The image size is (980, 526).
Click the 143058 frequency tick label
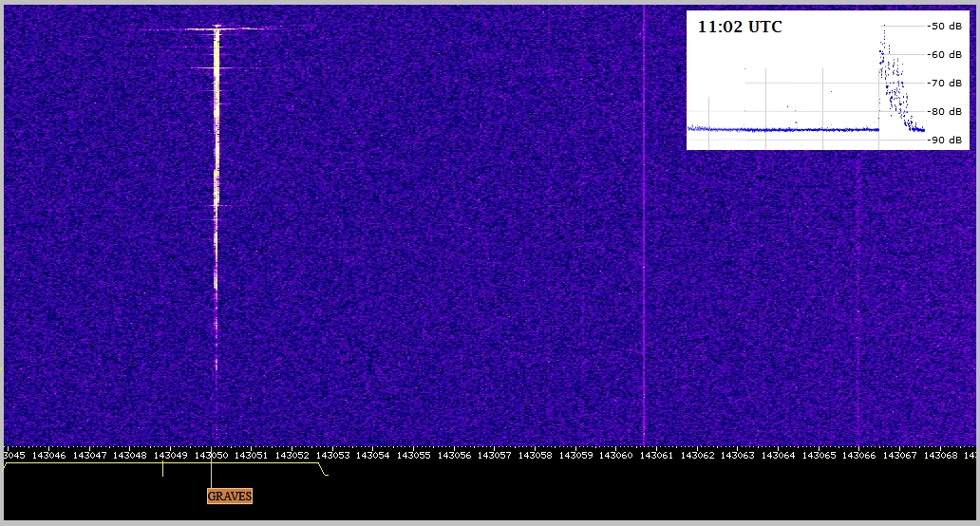pos(535,456)
